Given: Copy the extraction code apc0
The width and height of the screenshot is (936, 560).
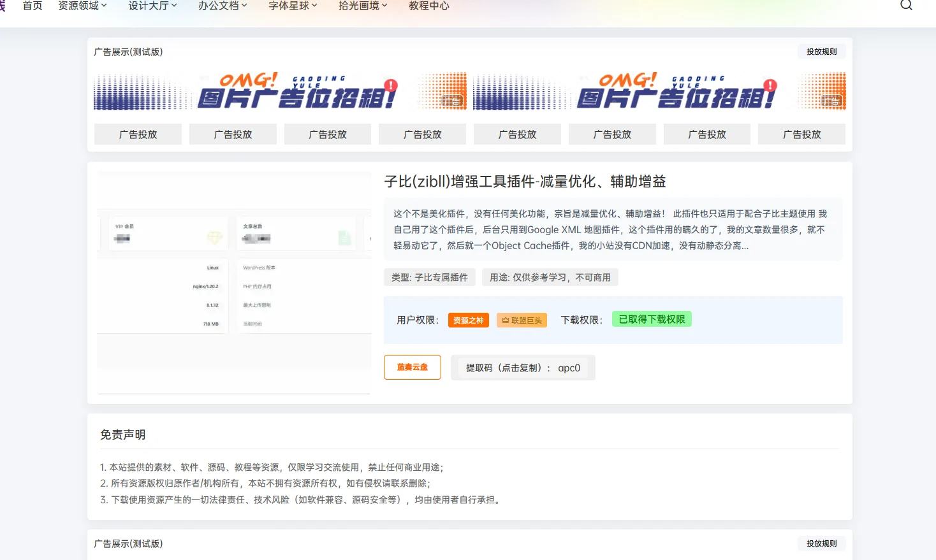Looking at the screenshot, I should 523,368.
